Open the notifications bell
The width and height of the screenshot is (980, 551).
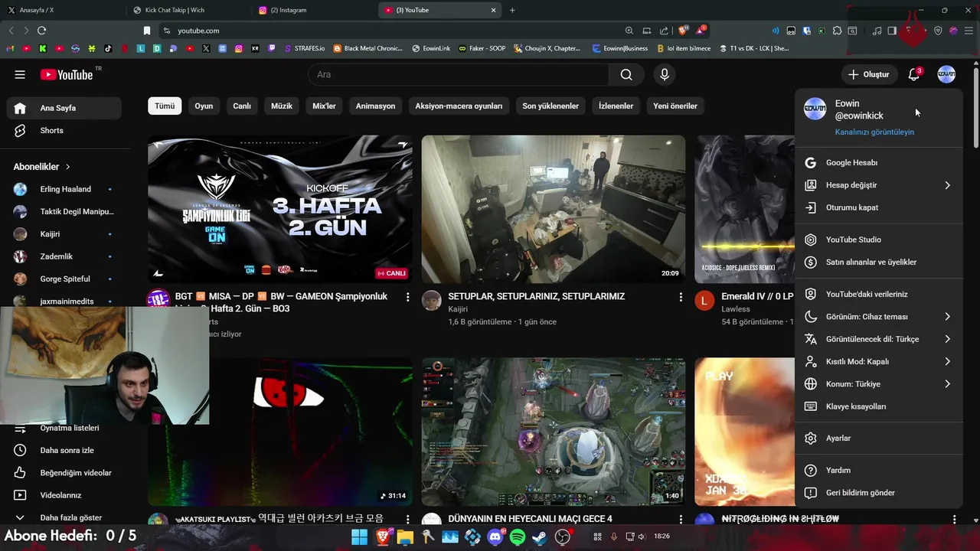pos(914,74)
